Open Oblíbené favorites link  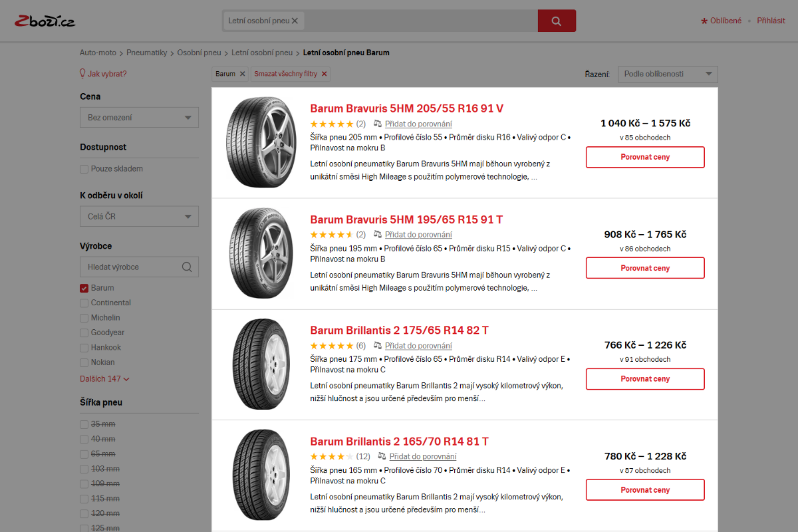[x=726, y=21]
